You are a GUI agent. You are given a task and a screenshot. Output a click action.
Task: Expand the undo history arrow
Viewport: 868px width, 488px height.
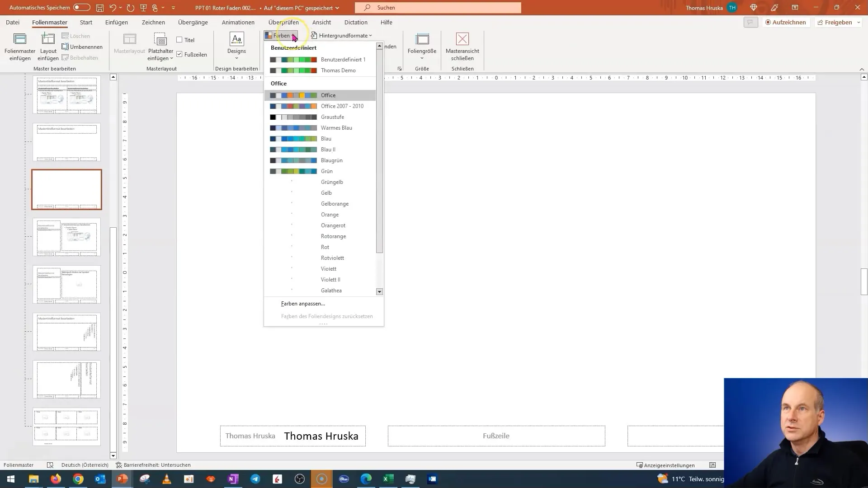click(x=121, y=8)
